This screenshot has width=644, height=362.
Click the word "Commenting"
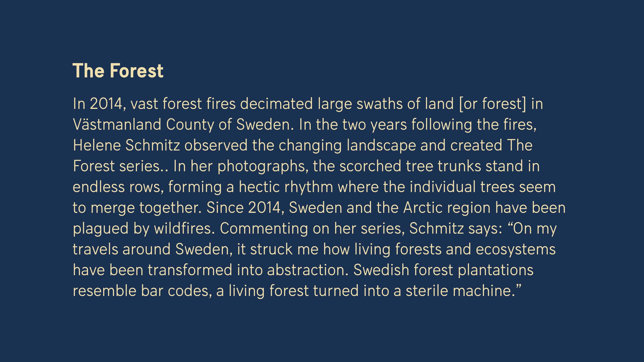tap(264, 228)
